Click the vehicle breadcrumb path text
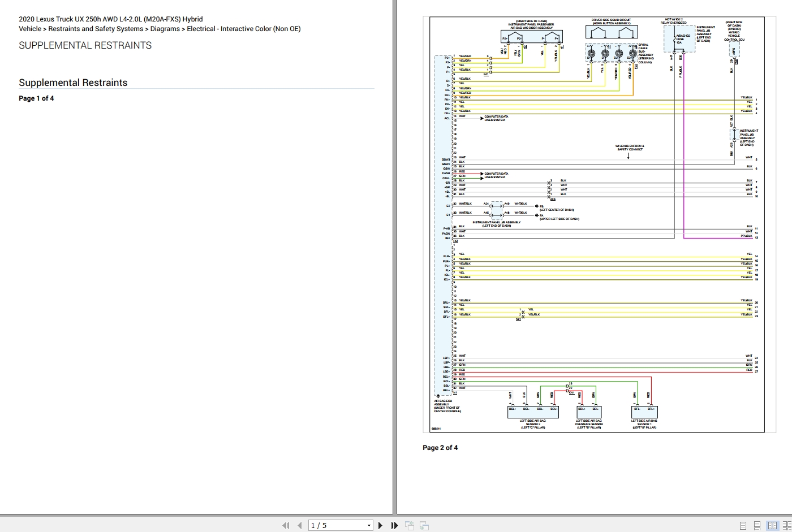This screenshot has height=532, width=792. 160,29
